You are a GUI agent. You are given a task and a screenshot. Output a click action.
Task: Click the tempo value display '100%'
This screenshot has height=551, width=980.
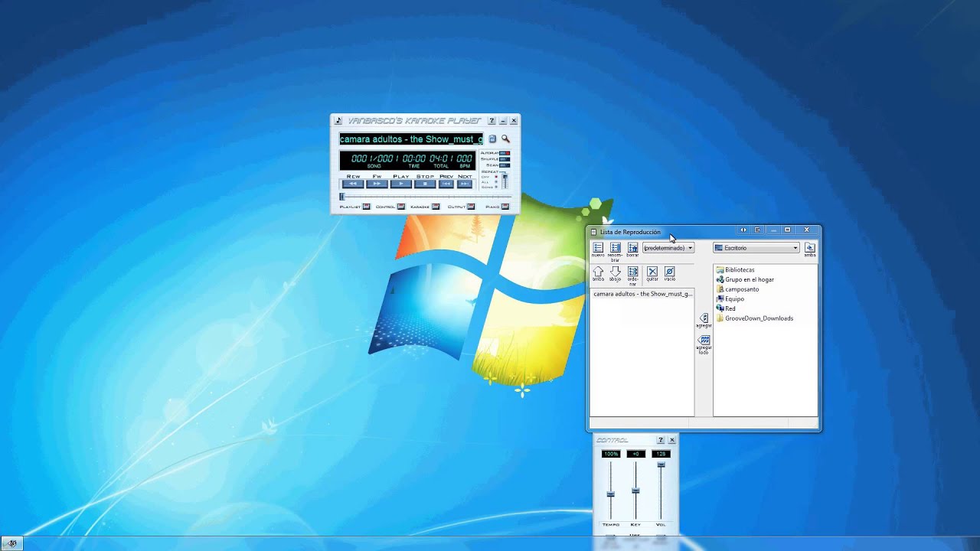[611, 454]
